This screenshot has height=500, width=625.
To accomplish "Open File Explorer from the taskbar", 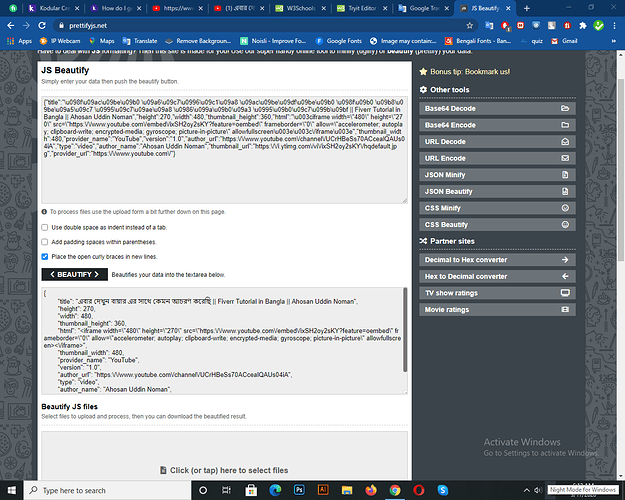I will click(347, 490).
